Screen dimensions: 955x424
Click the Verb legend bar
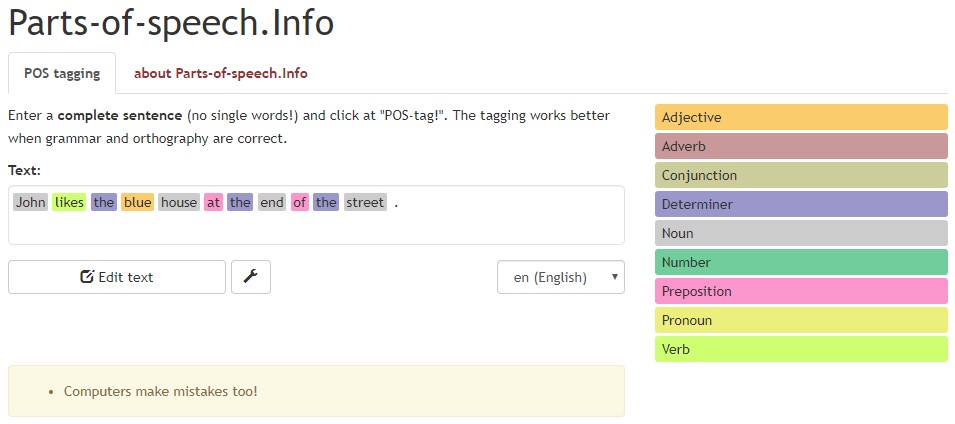800,349
